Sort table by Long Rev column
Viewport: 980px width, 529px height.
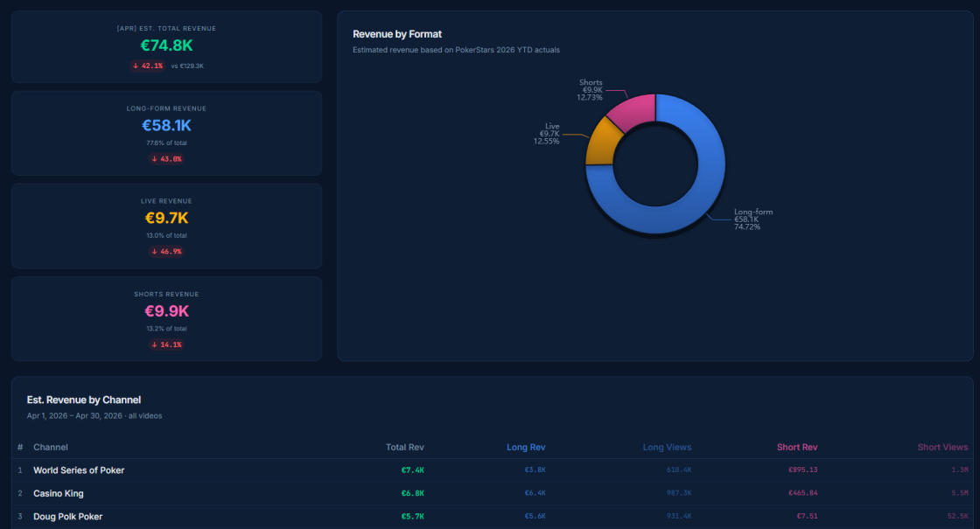[526, 447]
